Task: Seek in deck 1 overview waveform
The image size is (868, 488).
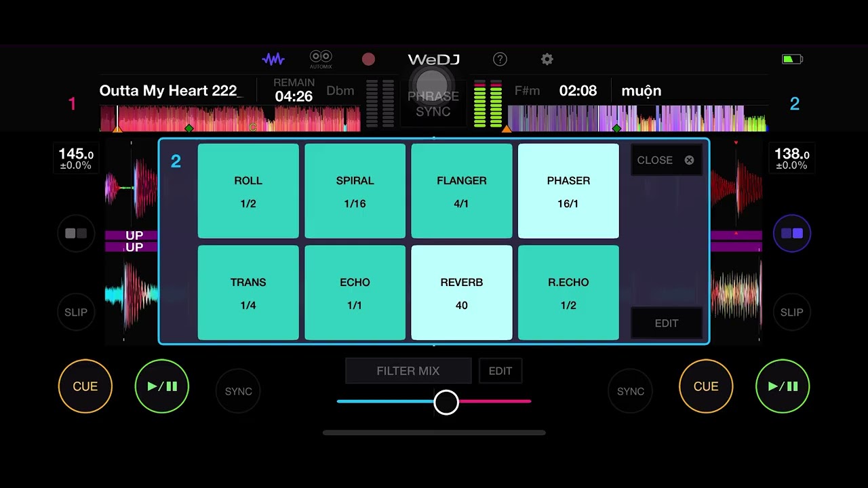Action: tap(231, 119)
